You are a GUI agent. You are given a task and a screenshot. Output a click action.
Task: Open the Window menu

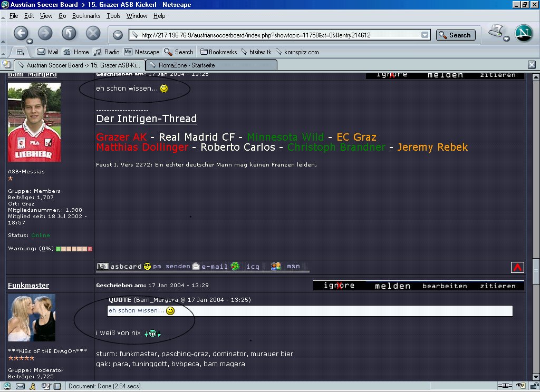137,16
